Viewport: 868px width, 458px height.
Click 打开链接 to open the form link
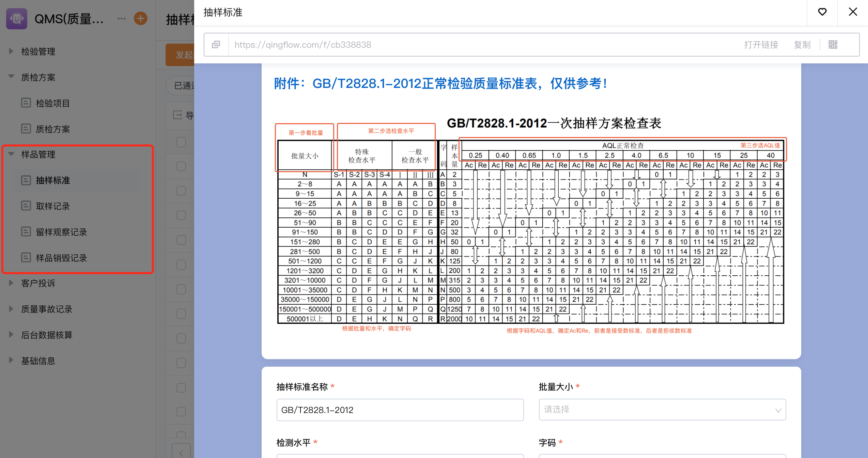coord(761,45)
